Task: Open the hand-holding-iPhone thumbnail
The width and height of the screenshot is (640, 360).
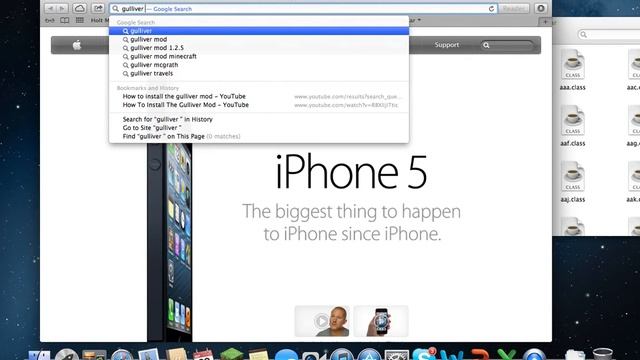Action: [x=381, y=321]
